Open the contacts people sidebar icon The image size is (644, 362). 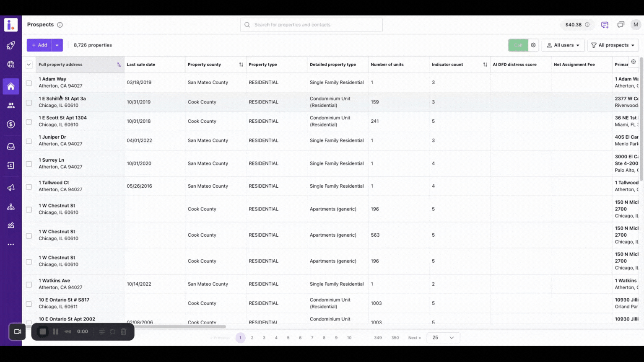[11, 106]
